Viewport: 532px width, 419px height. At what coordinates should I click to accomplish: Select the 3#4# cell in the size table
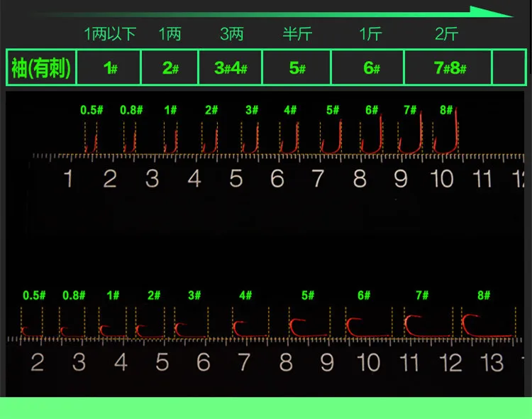[231, 68]
